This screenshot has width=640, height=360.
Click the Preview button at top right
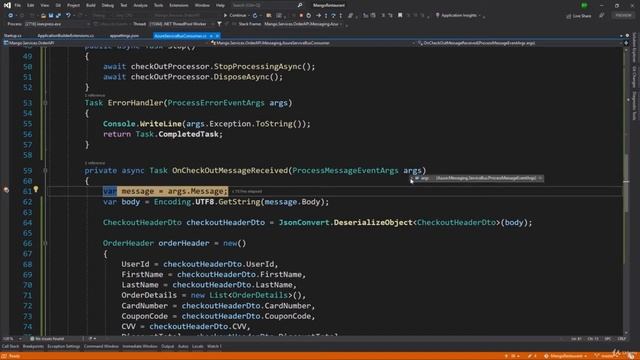click(x=623, y=15)
